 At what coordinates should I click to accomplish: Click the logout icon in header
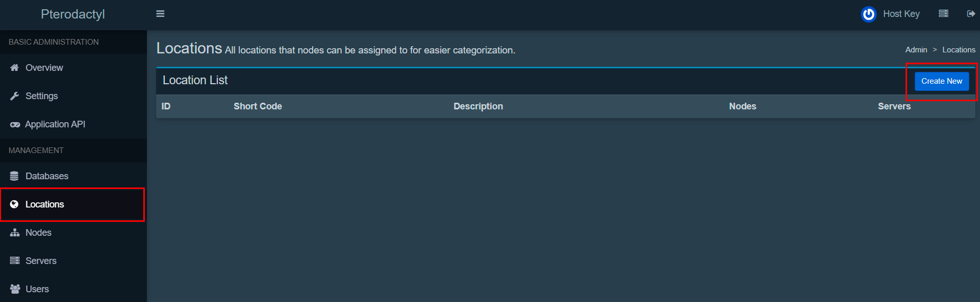coord(971,14)
